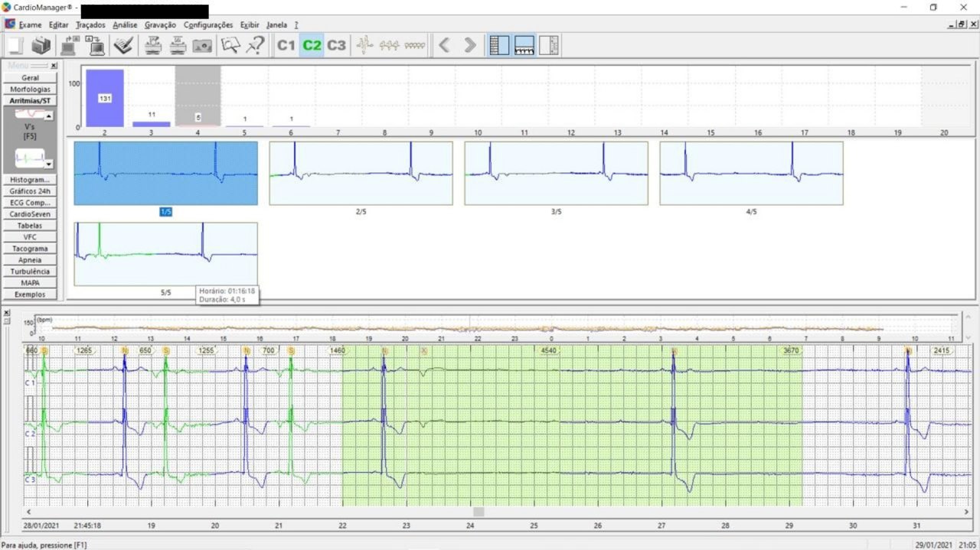
Task: Open the Gravação menu
Action: pos(160,25)
